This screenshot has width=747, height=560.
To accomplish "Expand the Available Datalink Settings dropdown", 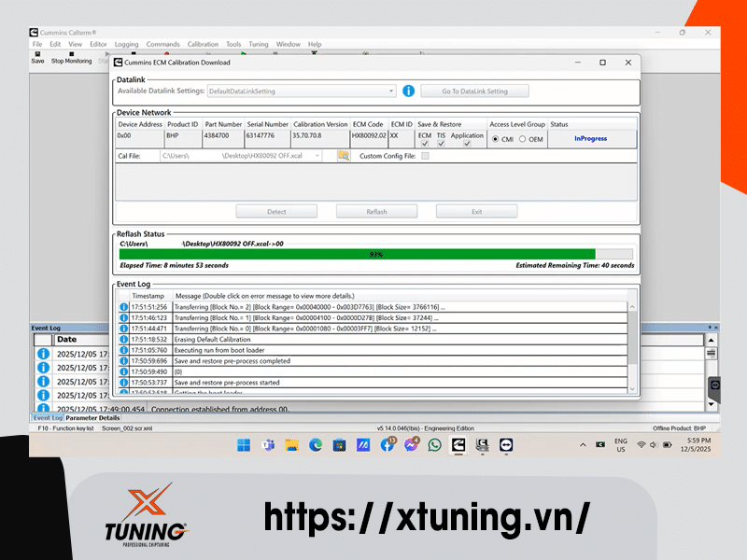I will (391, 91).
